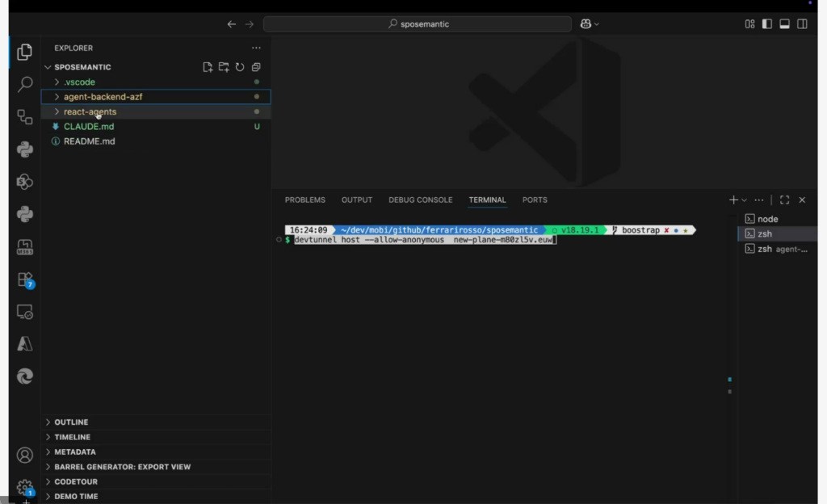The height and width of the screenshot is (504, 827).
Task: Open the Remote Explorer icon
Action: pyautogui.click(x=24, y=312)
